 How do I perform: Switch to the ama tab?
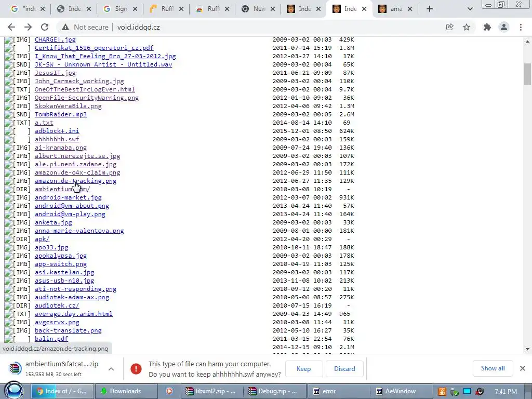point(395,9)
